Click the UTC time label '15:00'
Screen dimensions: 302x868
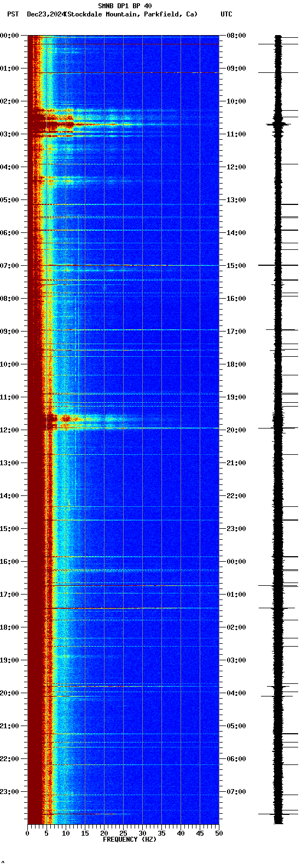click(236, 266)
